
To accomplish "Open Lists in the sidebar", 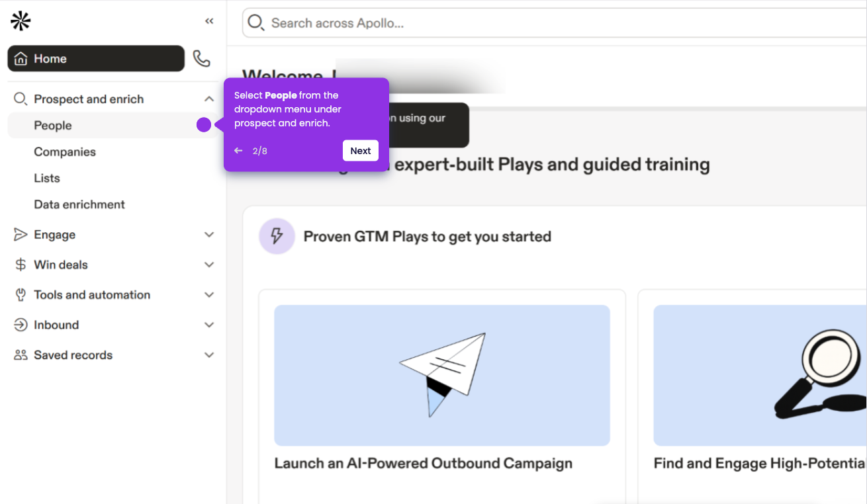I will (47, 178).
